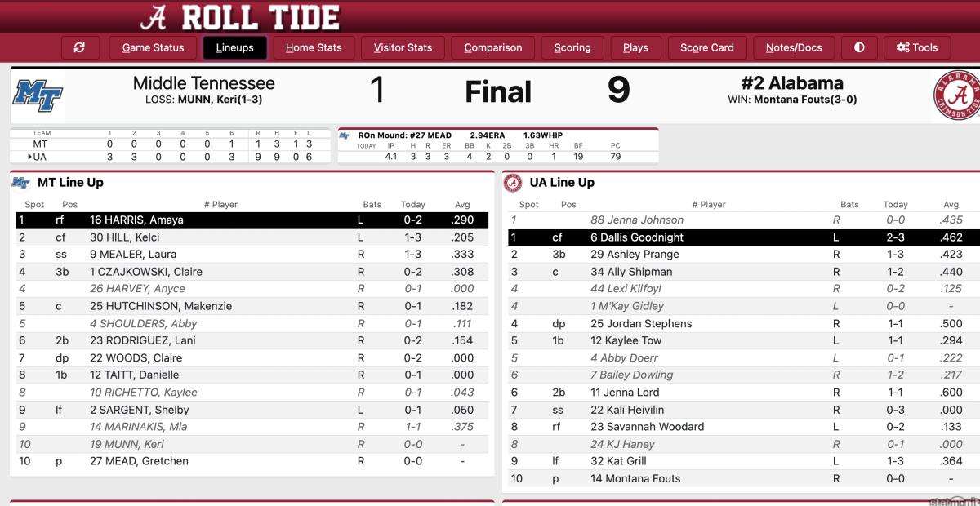
Task: Open the Plays tab
Action: click(635, 47)
